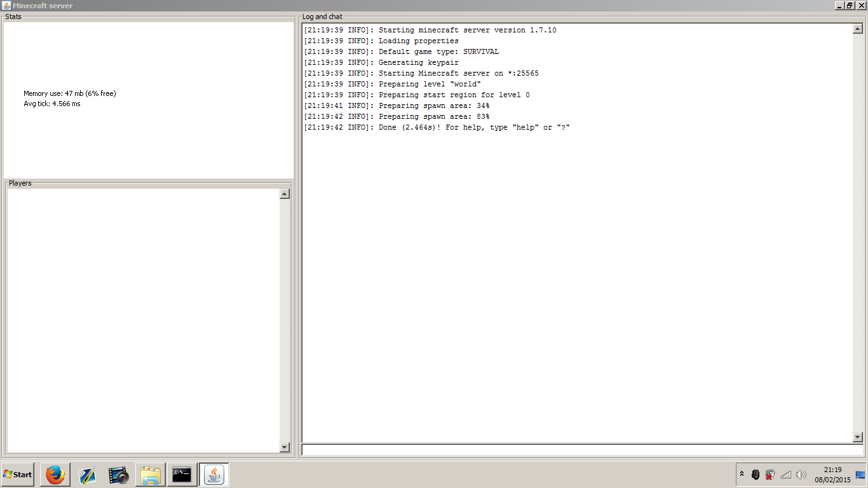The width and height of the screenshot is (868, 488).
Task: Open the Start menu
Action: [18, 475]
